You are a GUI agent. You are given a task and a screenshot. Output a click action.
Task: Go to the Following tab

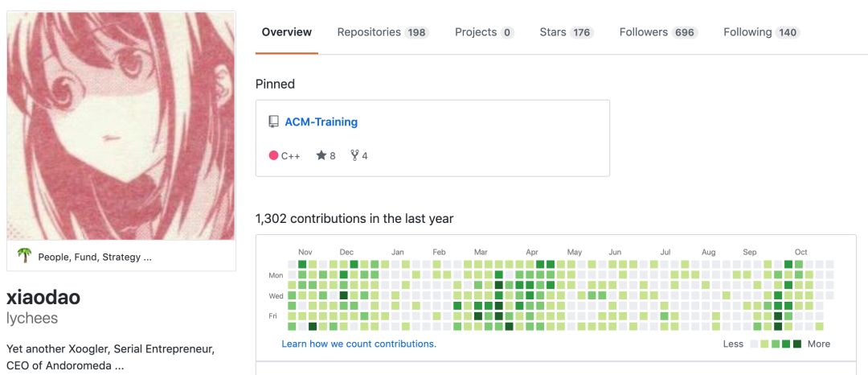[x=760, y=32]
